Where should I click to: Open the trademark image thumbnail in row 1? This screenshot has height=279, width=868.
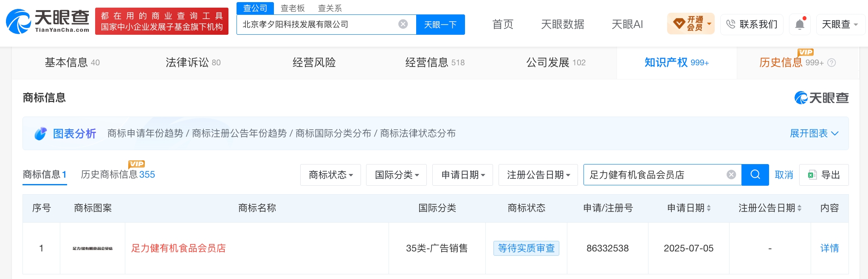(93, 248)
